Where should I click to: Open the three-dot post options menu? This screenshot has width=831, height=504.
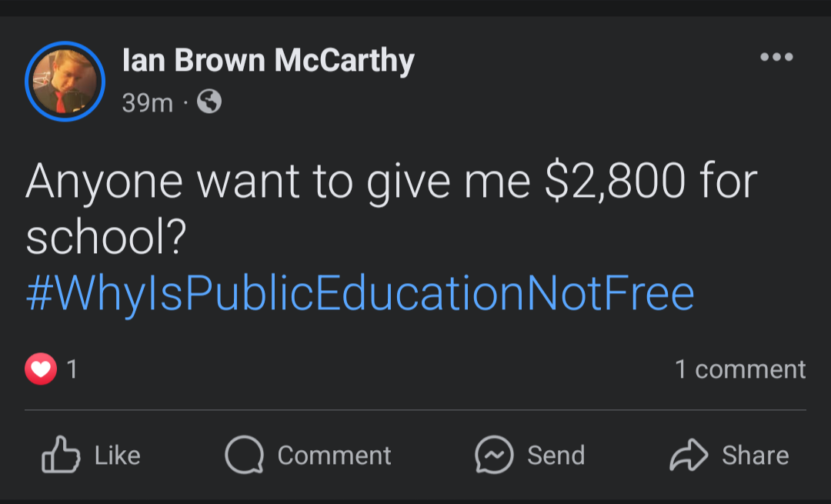pos(776,58)
